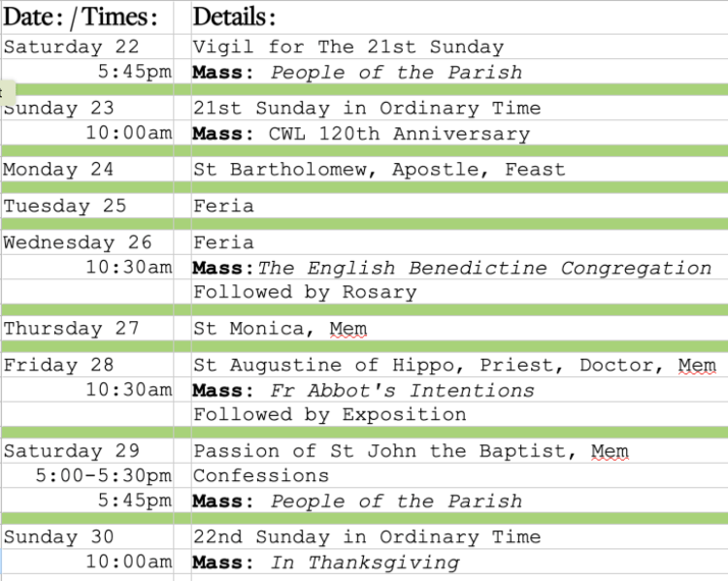Image resolution: width=728 pixels, height=581 pixels.
Task: Select 'Followed by Exposition' cell
Action: tap(460, 414)
